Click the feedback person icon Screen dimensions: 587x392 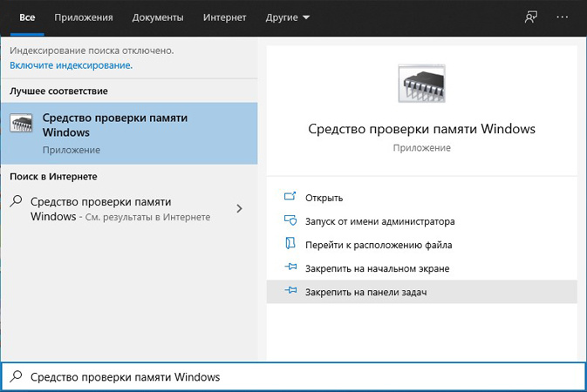pyautogui.click(x=531, y=17)
